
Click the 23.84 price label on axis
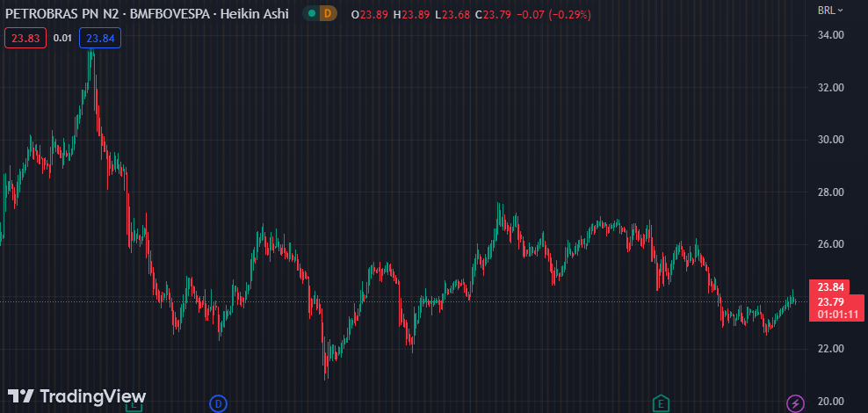coord(830,287)
